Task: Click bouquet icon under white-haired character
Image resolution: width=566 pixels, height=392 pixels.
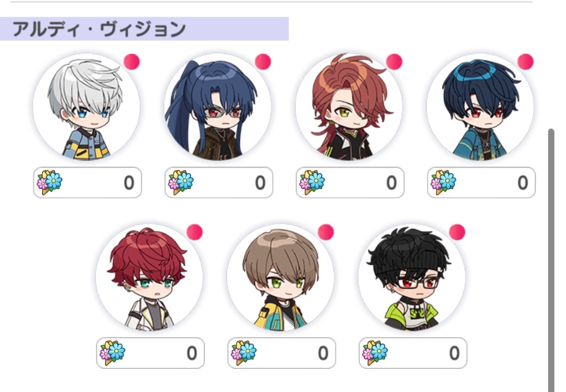Action: (x=49, y=182)
